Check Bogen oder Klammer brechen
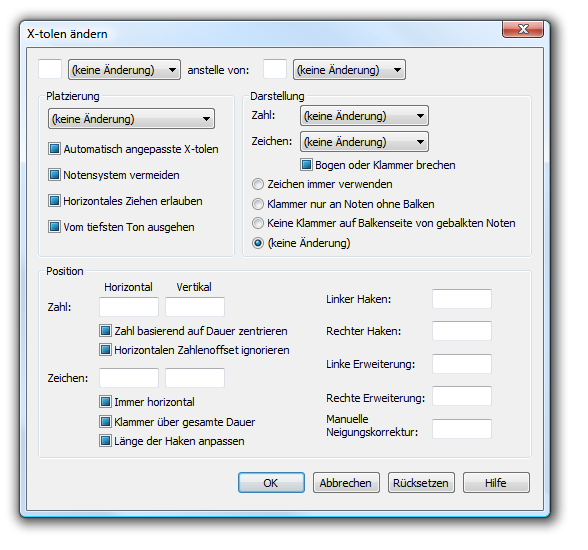588x550 pixels. (x=306, y=165)
